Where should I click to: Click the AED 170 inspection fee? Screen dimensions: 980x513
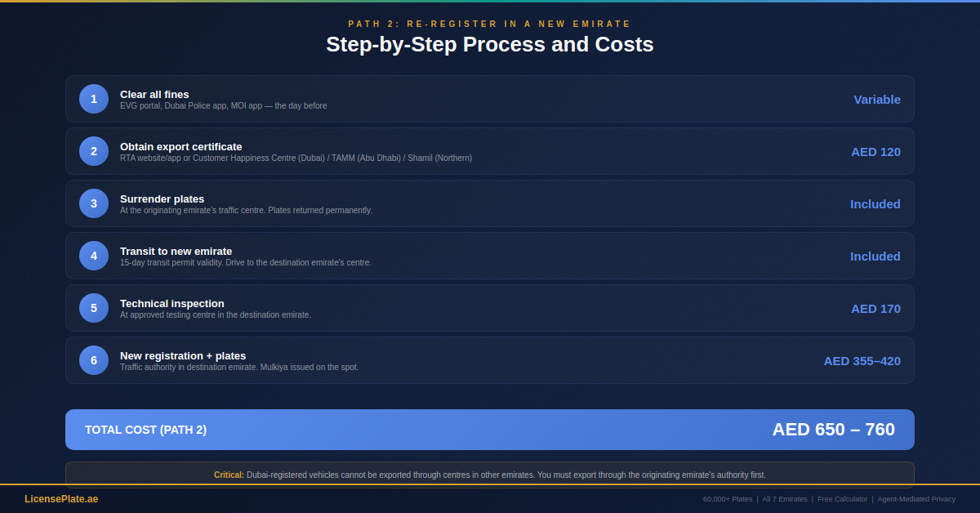(875, 308)
